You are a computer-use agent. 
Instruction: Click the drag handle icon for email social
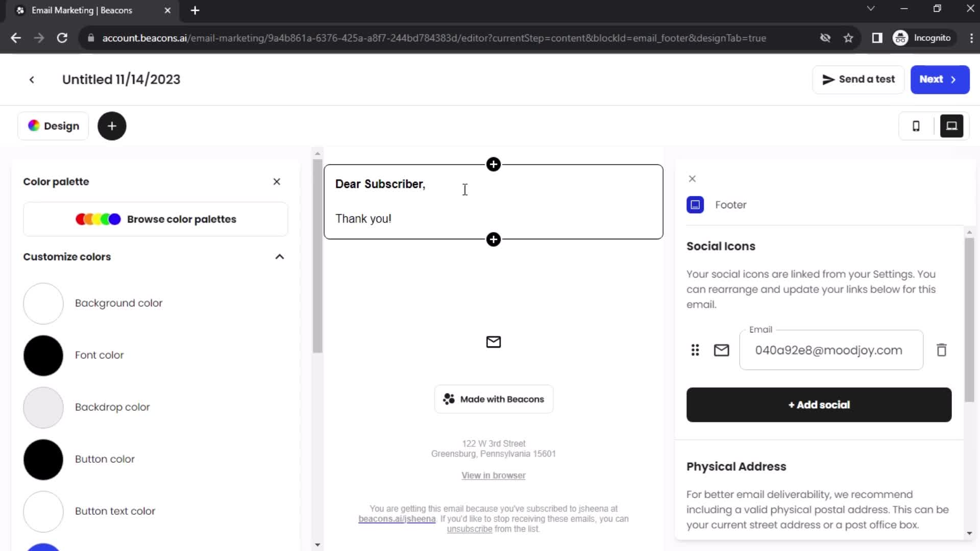(695, 350)
